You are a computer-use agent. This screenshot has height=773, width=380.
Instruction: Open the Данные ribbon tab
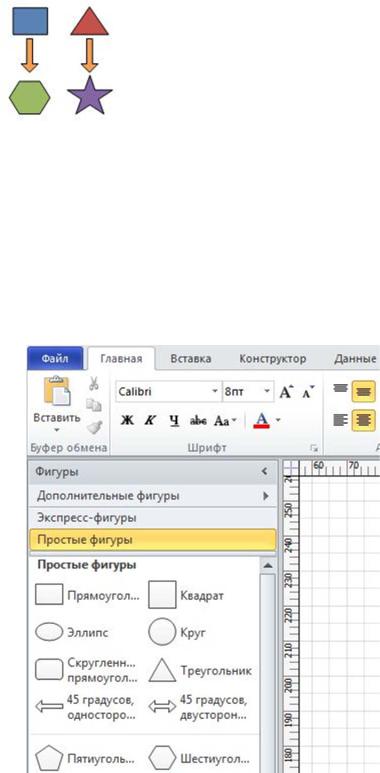pos(355,358)
